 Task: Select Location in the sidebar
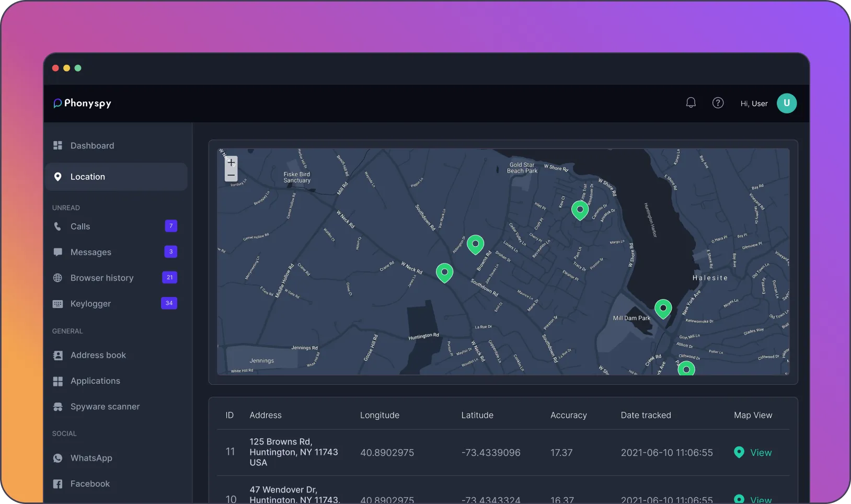[x=88, y=177]
